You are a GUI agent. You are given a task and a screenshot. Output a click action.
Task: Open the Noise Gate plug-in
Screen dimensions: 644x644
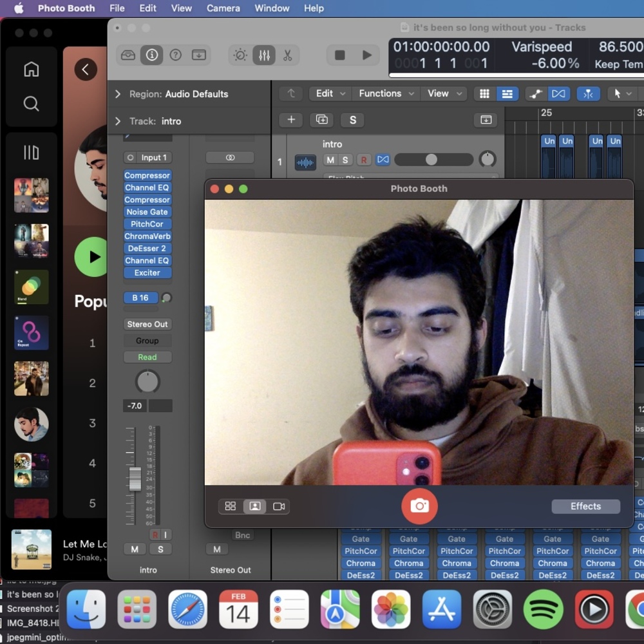coord(147,212)
